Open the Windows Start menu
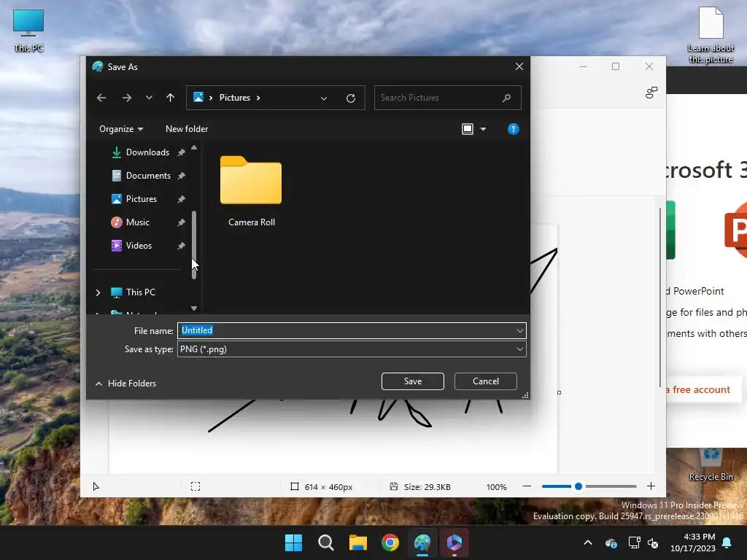The width and height of the screenshot is (747, 560). (x=293, y=542)
